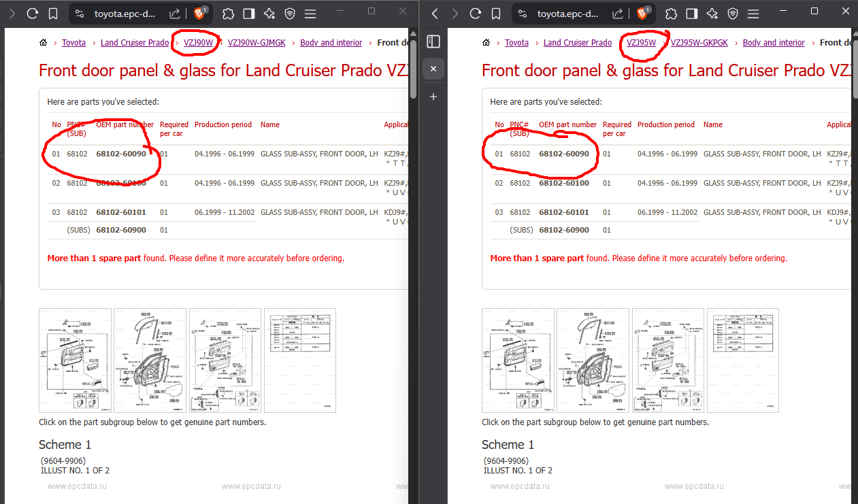This screenshot has width=858, height=504.
Task: View site settings icon in the VZJ95W address bar
Action: click(x=522, y=13)
